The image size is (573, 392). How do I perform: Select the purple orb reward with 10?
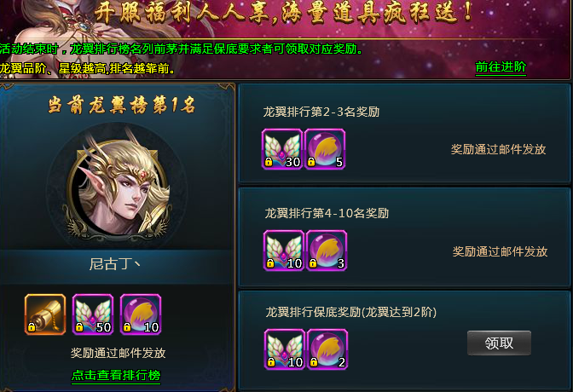141,314
